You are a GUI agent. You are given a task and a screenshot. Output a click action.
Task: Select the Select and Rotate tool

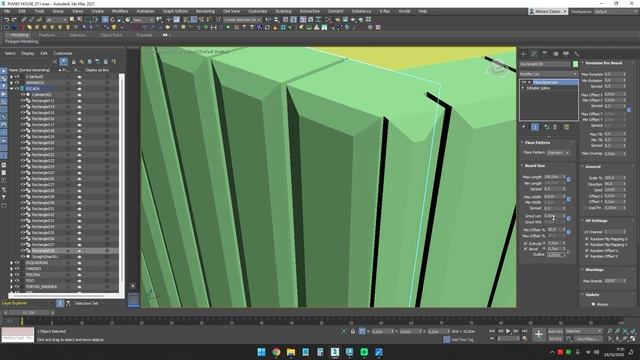point(113,19)
